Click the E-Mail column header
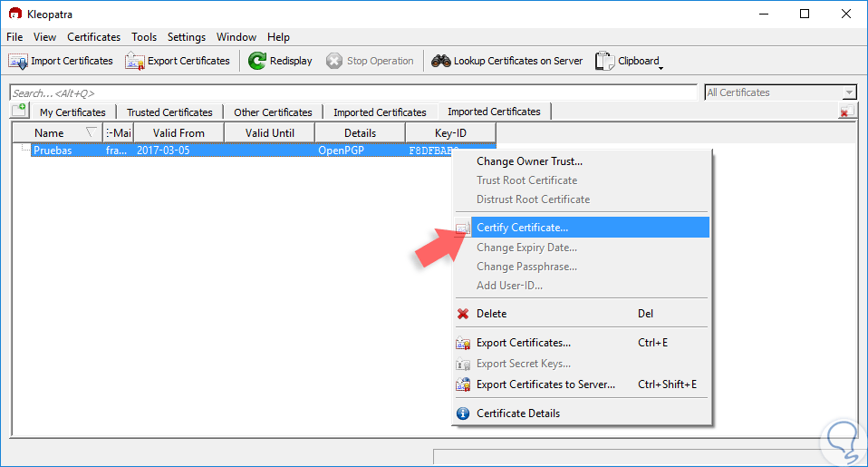The width and height of the screenshot is (868, 467). click(x=119, y=133)
